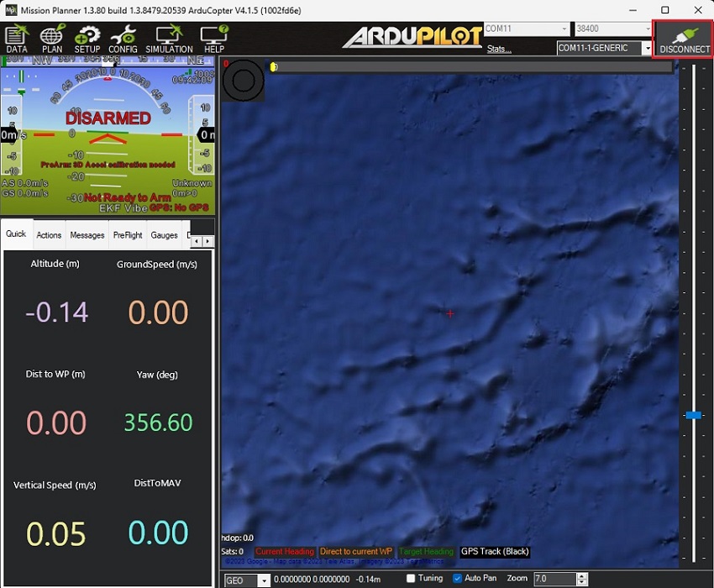
Task: Open the PLAN flight planner
Action: pyautogui.click(x=52, y=39)
